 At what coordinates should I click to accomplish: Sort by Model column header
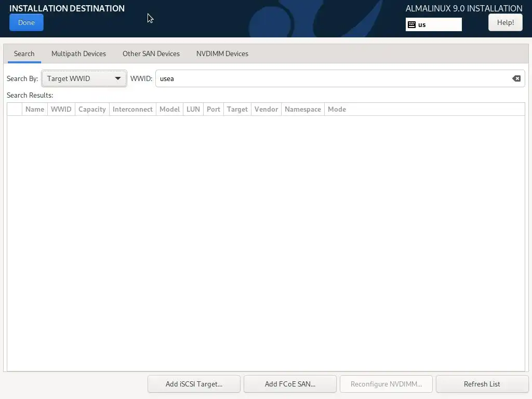[x=169, y=109]
